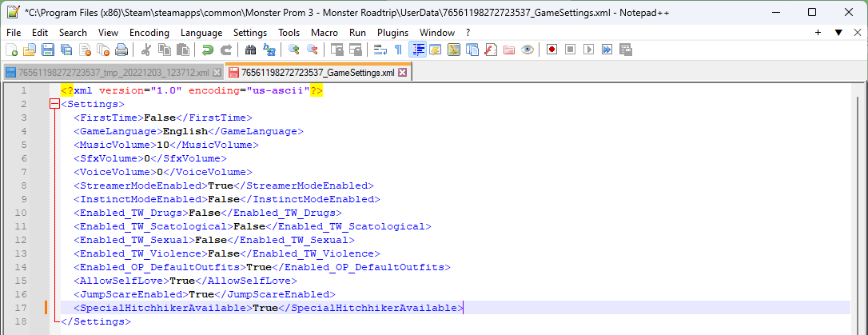868x335 pixels.
Task: Save the current file with floppy icon
Action: click(x=48, y=50)
